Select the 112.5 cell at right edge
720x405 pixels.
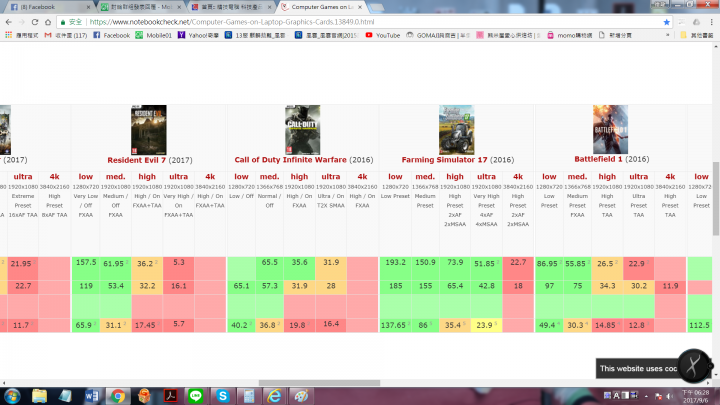coord(699,325)
